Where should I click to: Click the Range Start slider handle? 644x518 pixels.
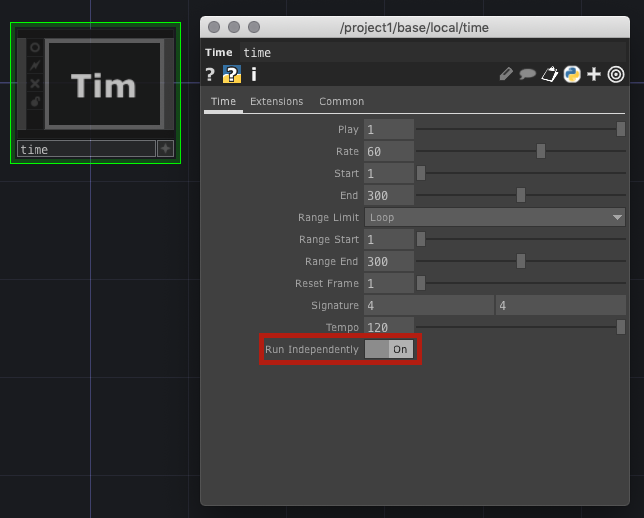(x=421, y=239)
